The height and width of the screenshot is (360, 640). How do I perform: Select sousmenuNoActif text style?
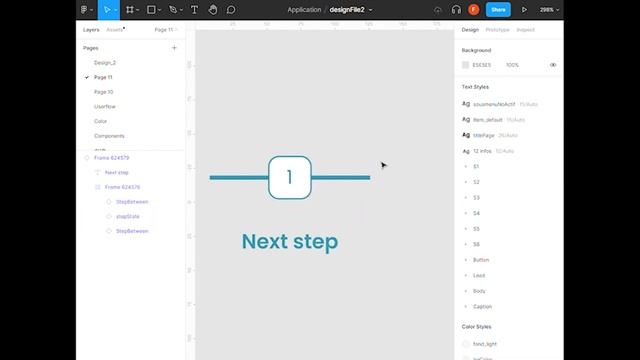[500, 104]
